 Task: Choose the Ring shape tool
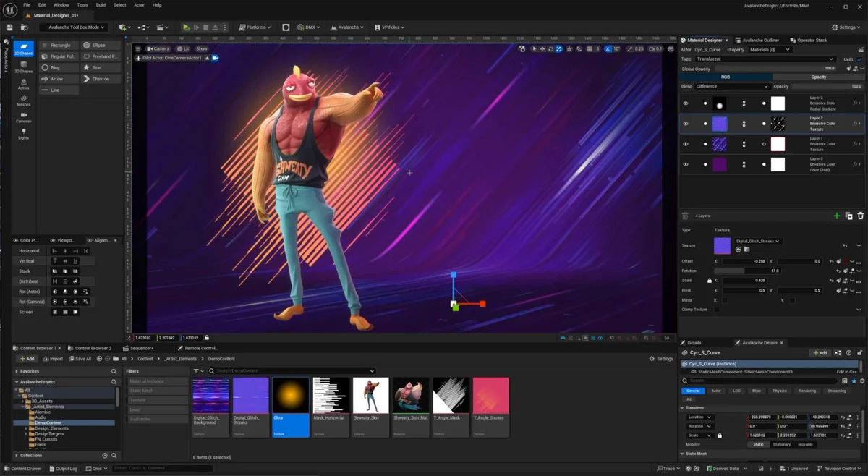click(58, 67)
